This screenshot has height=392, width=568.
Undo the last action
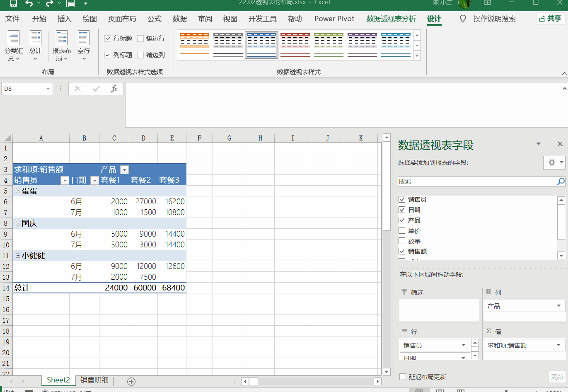click(29, 3)
